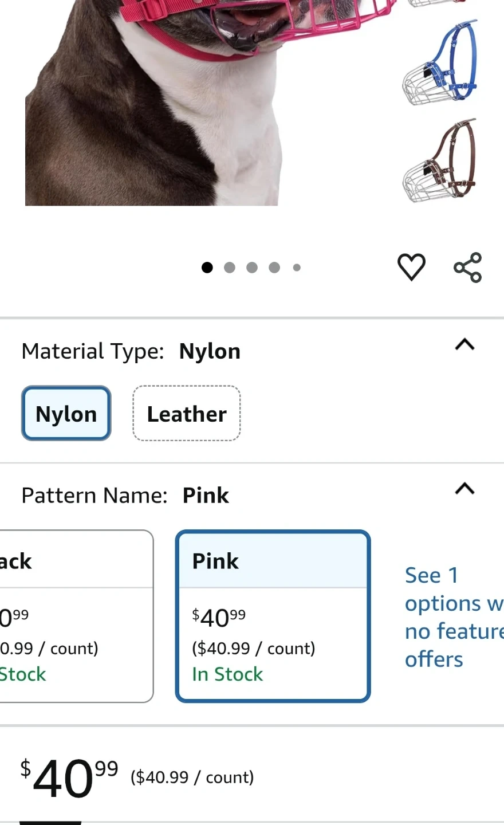Tap the Pattern Name header label
Viewport: 504px width, 825px height.
94,496
